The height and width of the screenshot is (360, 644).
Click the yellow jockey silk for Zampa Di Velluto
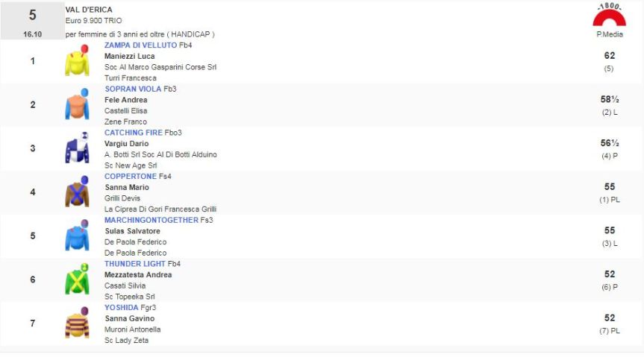pyautogui.click(x=77, y=62)
